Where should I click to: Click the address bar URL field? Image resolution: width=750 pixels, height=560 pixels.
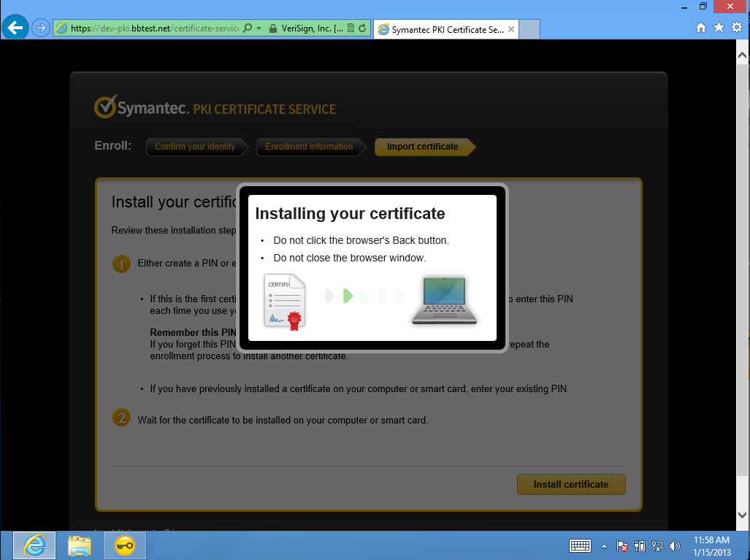click(x=154, y=28)
